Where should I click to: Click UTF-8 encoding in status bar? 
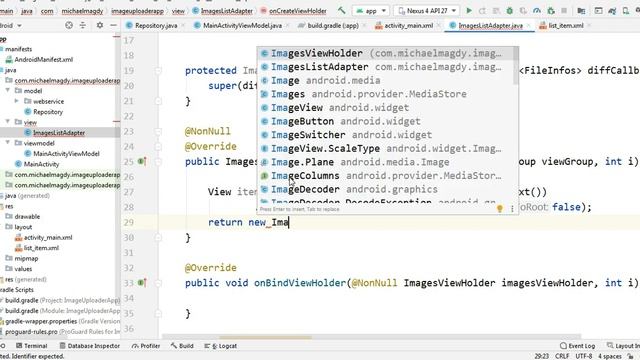(x=584, y=356)
